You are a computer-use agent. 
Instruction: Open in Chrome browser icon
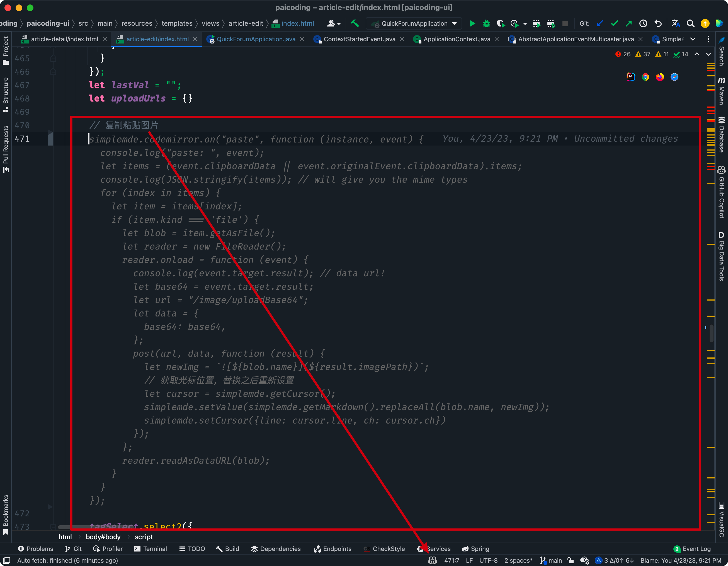tap(645, 77)
